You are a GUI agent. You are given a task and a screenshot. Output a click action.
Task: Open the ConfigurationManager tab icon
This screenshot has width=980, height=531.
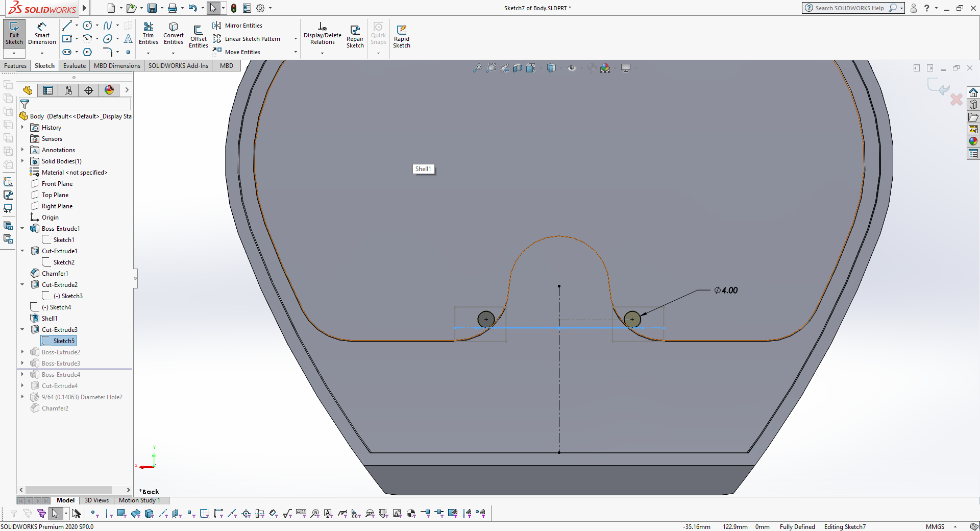pyautogui.click(x=68, y=90)
